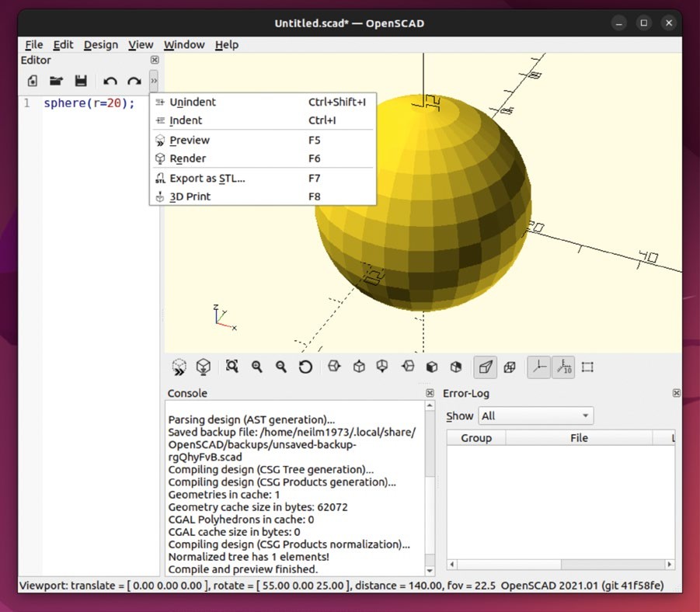Toggle Show Edges button
Screen dimensions: 700x612
[x=587, y=367]
